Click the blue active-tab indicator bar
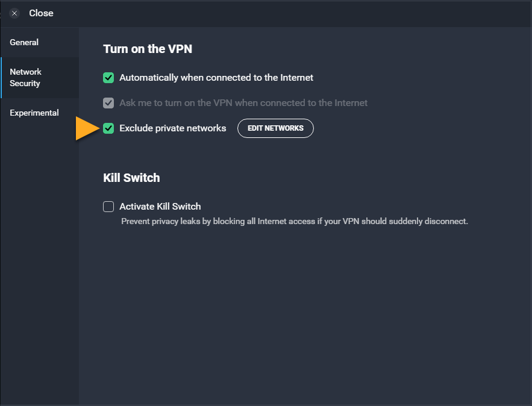 pyautogui.click(x=1, y=78)
